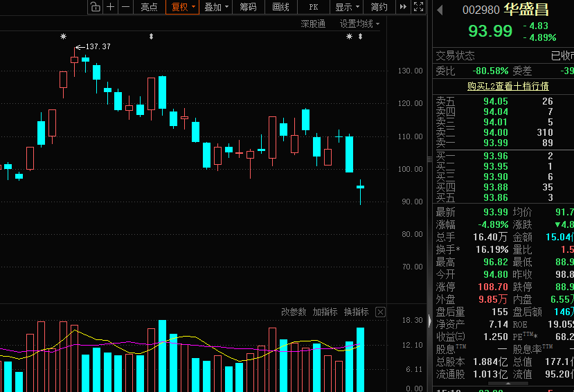Screen dimensions: 574x392
Task: Click the buy-one price 93.96
Action: 495,157
